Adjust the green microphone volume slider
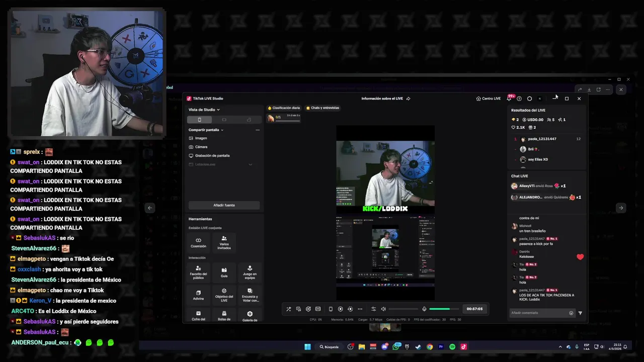 (444, 309)
